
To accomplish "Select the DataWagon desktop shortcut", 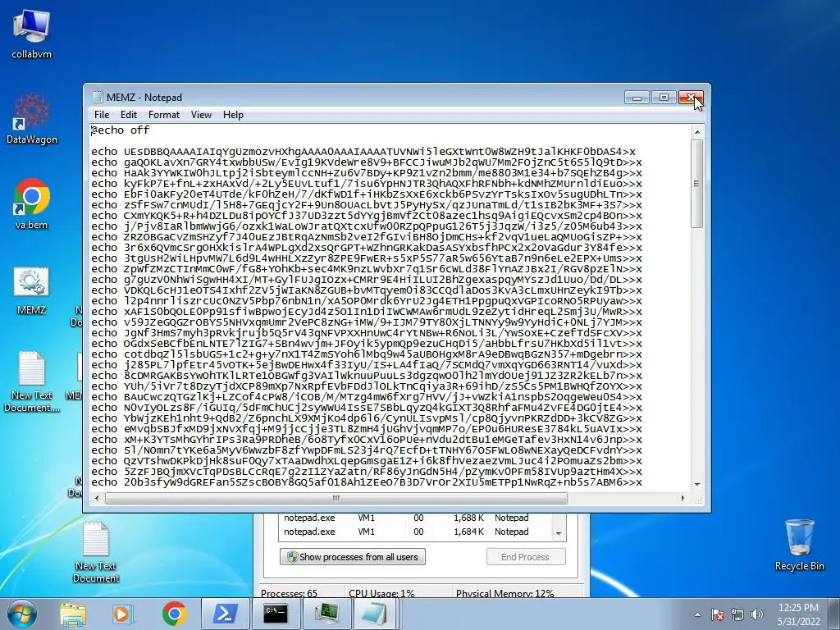I will click(31, 119).
